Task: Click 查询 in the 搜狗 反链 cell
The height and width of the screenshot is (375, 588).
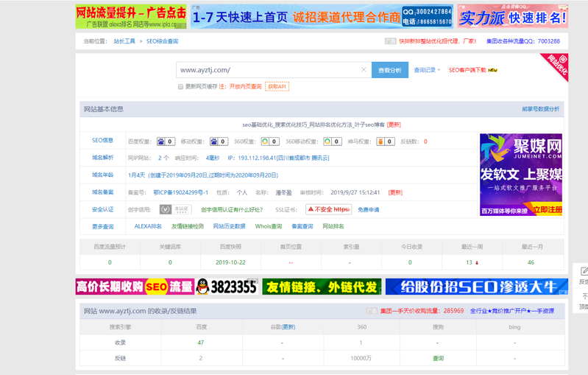Action: (439, 359)
